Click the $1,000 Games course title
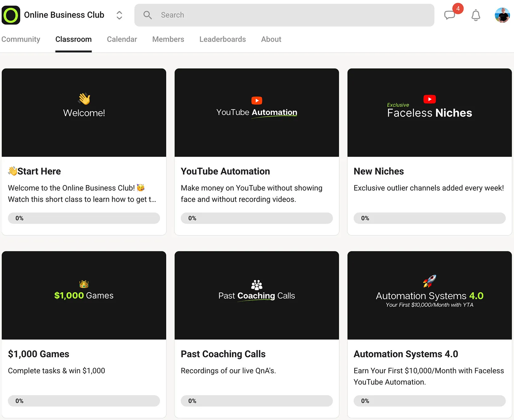 tap(39, 354)
